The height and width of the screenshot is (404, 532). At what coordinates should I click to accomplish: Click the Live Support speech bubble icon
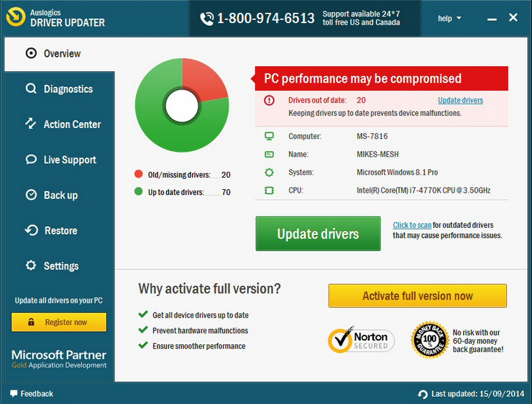(x=31, y=160)
